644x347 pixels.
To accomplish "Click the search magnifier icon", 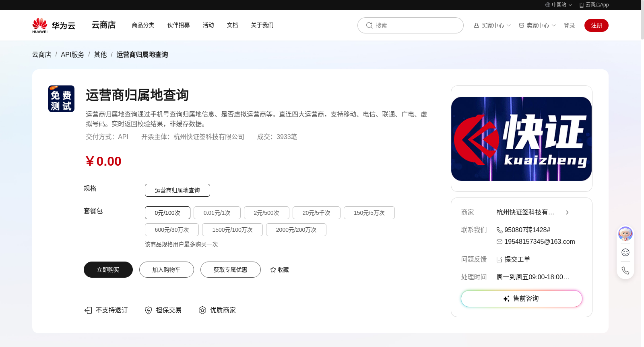I will tap(369, 25).
